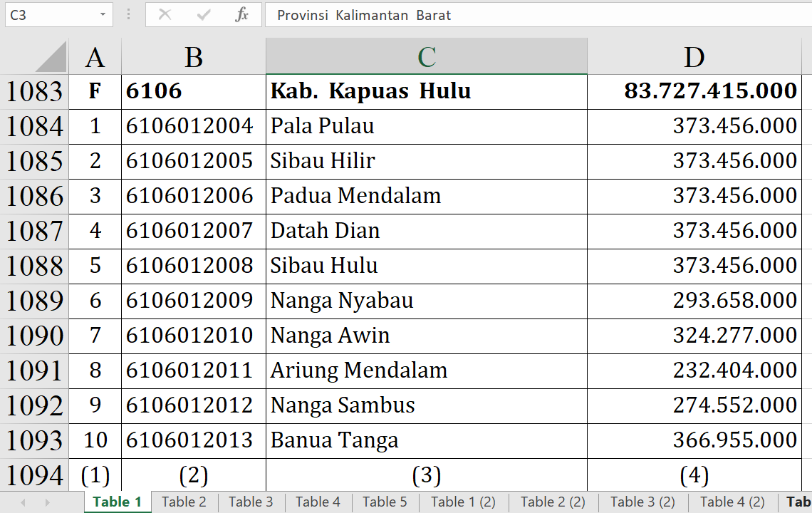This screenshot has width=812, height=513.
Task: Select the cell with code 6106012009
Action: [x=190, y=301]
